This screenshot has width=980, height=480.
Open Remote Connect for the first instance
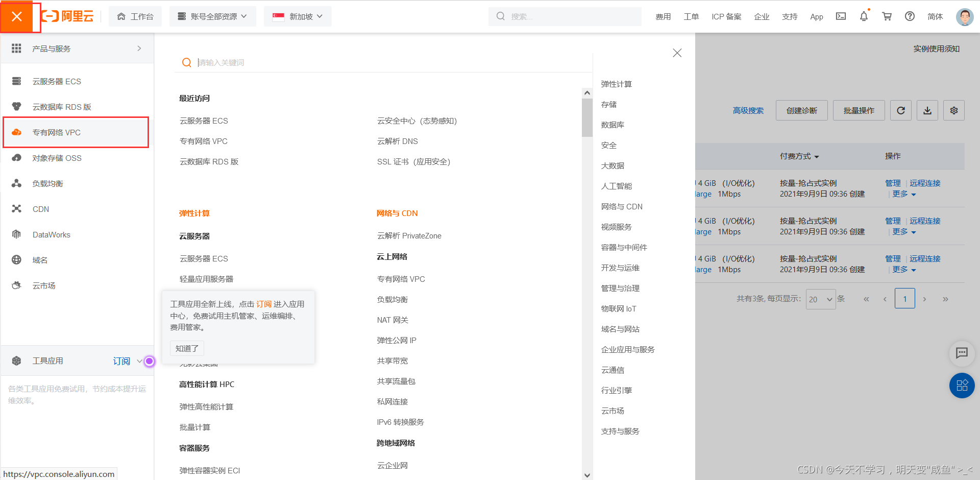click(925, 183)
